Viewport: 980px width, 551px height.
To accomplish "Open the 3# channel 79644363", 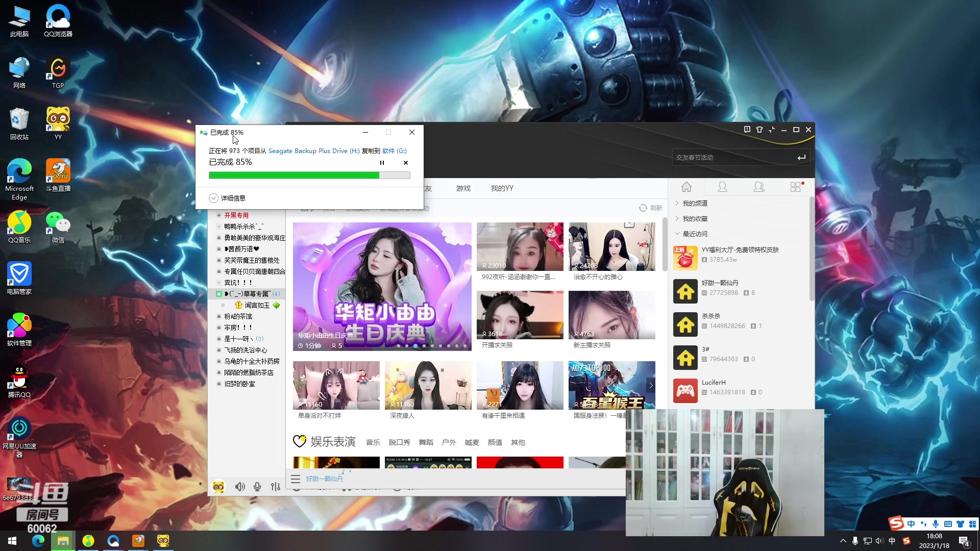I will coord(740,357).
